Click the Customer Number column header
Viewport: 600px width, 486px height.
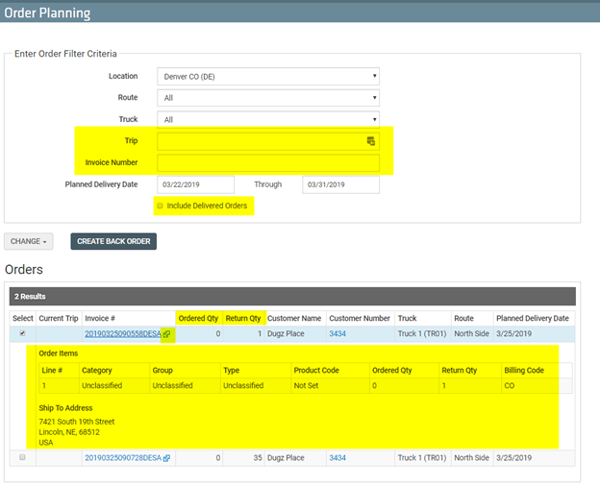point(360,318)
